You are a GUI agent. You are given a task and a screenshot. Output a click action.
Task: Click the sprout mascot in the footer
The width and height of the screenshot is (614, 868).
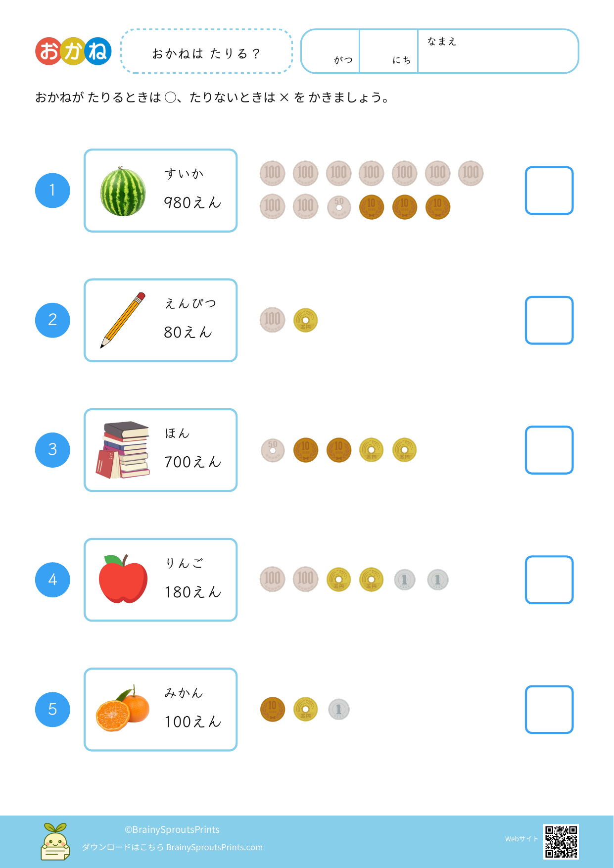click(55, 841)
